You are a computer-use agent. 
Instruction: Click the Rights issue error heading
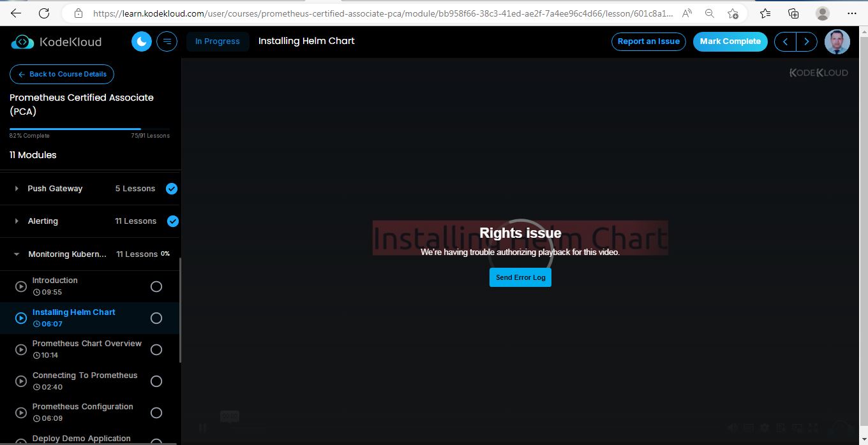[520, 233]
